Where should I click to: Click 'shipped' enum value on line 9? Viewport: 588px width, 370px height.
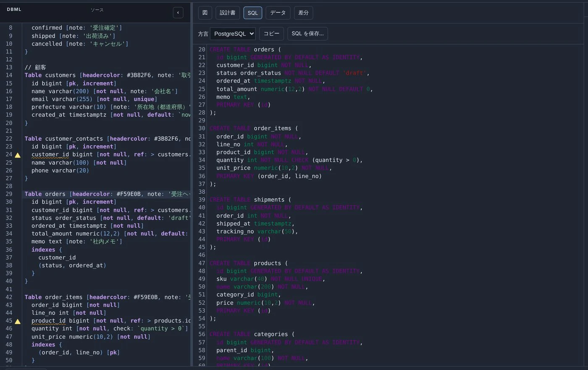coord(43,36)
